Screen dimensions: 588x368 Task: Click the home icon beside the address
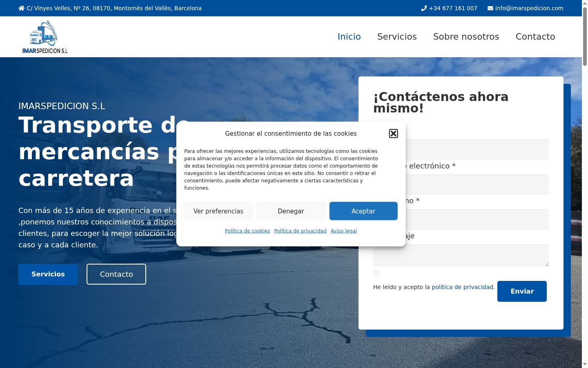(x=22, y=8)
